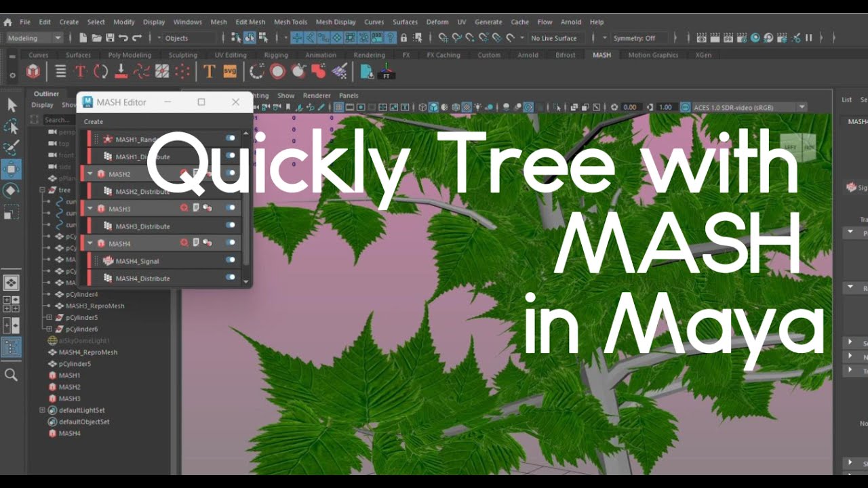Disable the MASH3_Distribute node switch
Viewport: 868px width, 488px height.
[x=231, y=225]
